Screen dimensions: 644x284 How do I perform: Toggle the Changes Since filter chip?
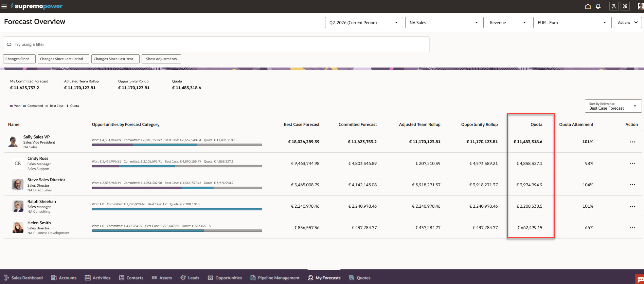point(19,59)
